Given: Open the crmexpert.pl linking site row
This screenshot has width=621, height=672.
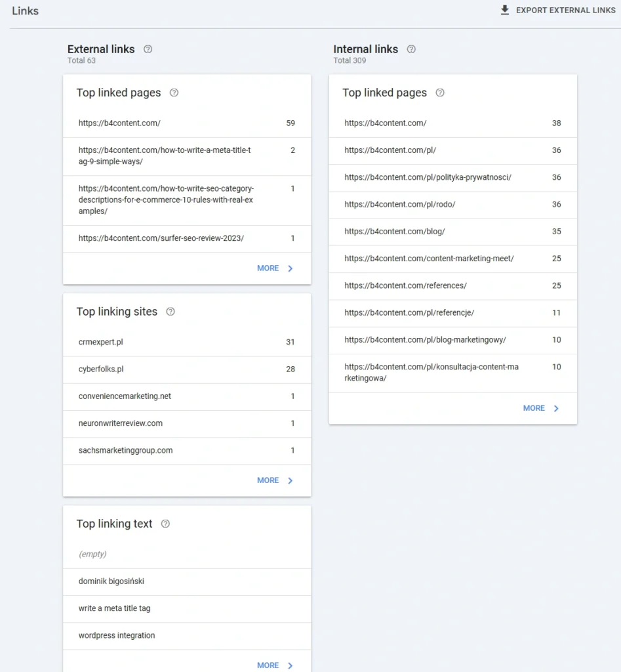Looking at the screenshot, I should point(187,342).
